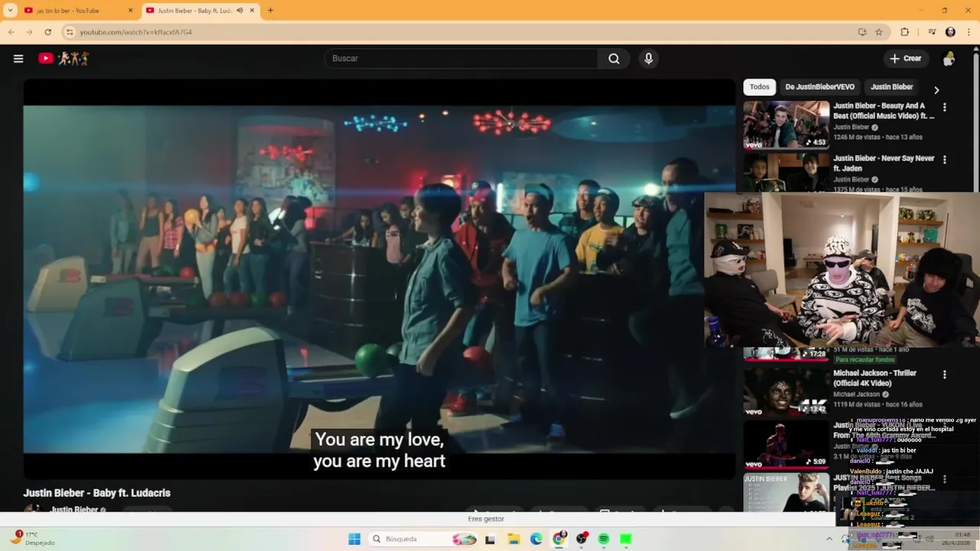This screenshot has height=551, width=980.
Task: Click Windows taskbar Búsqueda search box
Action: point(423,539)
